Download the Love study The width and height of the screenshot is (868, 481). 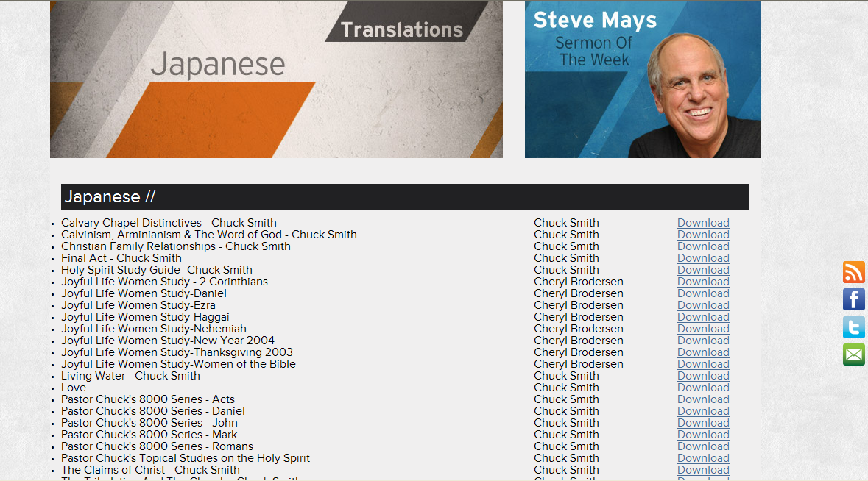(703, 388)
